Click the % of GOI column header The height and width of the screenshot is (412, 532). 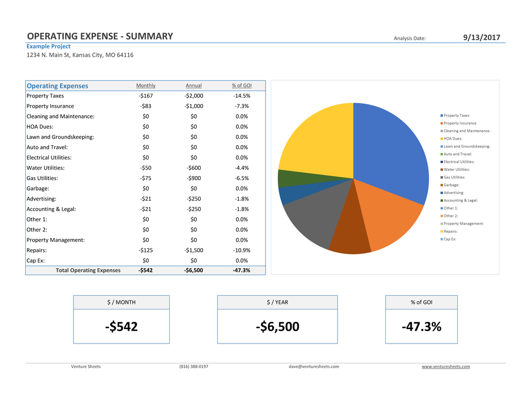pyautogui.click(x=242, y=85)
